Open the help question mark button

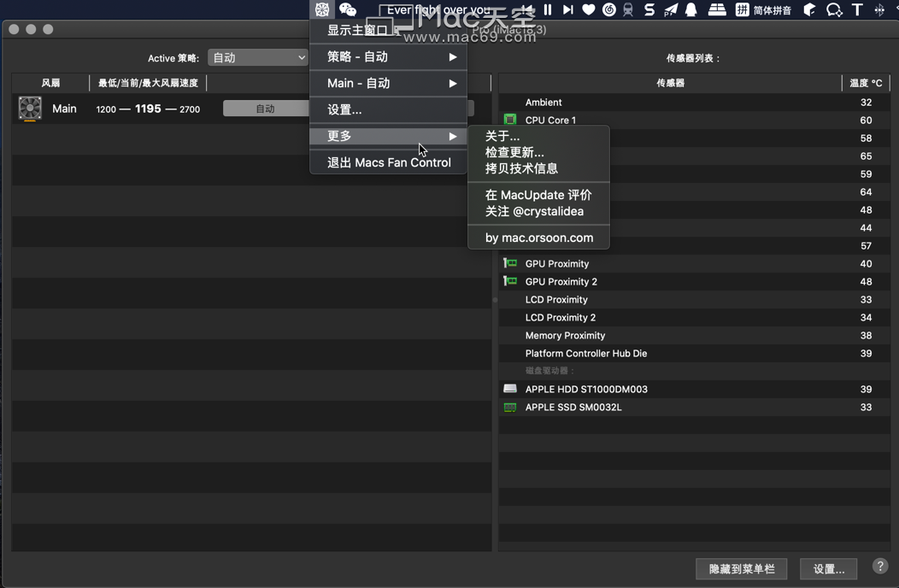tap(880, 566)
